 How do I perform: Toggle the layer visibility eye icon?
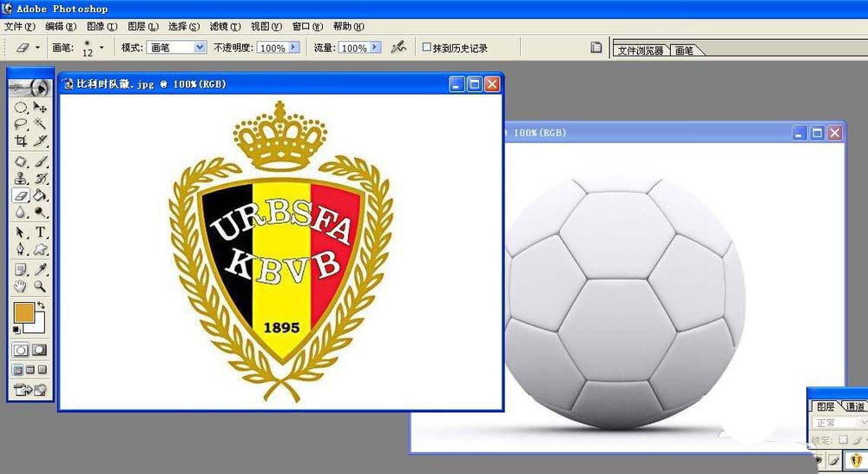(819, 460)
